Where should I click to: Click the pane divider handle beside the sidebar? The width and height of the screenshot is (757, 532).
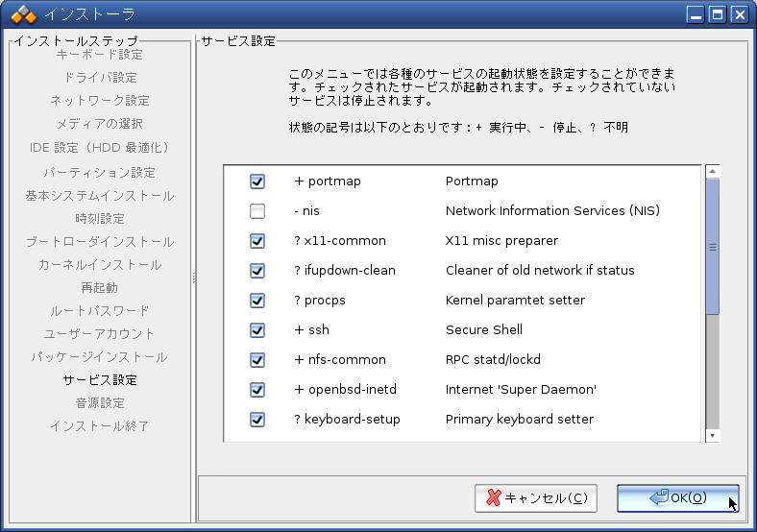[x=194, y=278]
